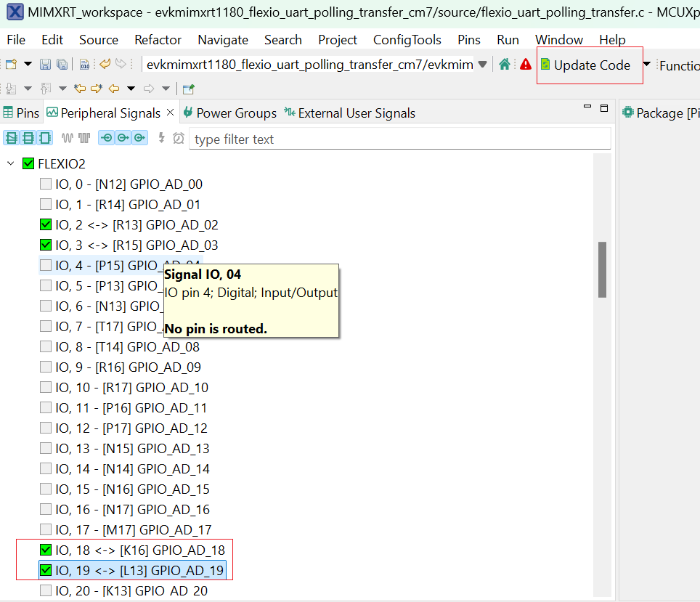
Task: Click the lightning bolt icon in Peripheral Signals toolbar
Action: pos(161,137)
